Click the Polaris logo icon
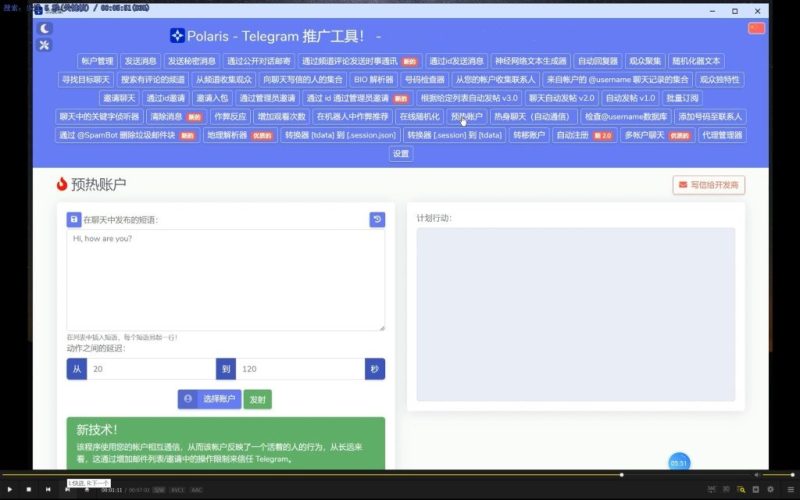The height and width of the screenshot is (500, 800). [x=177, y=36]
